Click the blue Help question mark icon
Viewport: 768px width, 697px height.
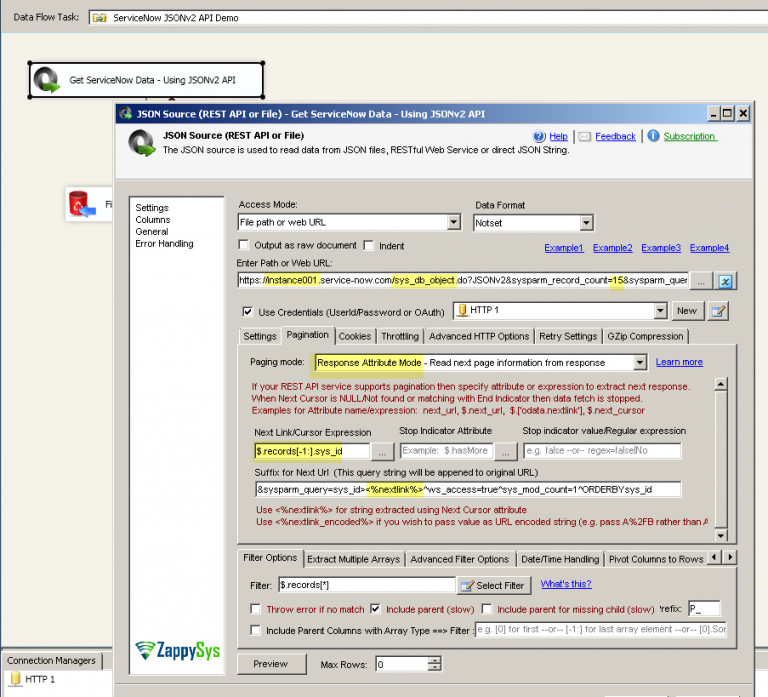click(539, 137)
